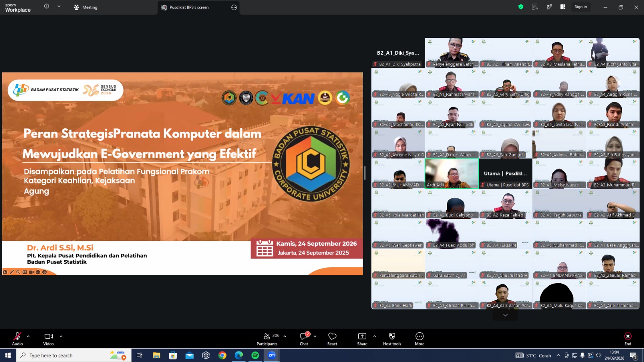
Task: Click the Zoom icon on the taskbar
Action: point(272,355)
